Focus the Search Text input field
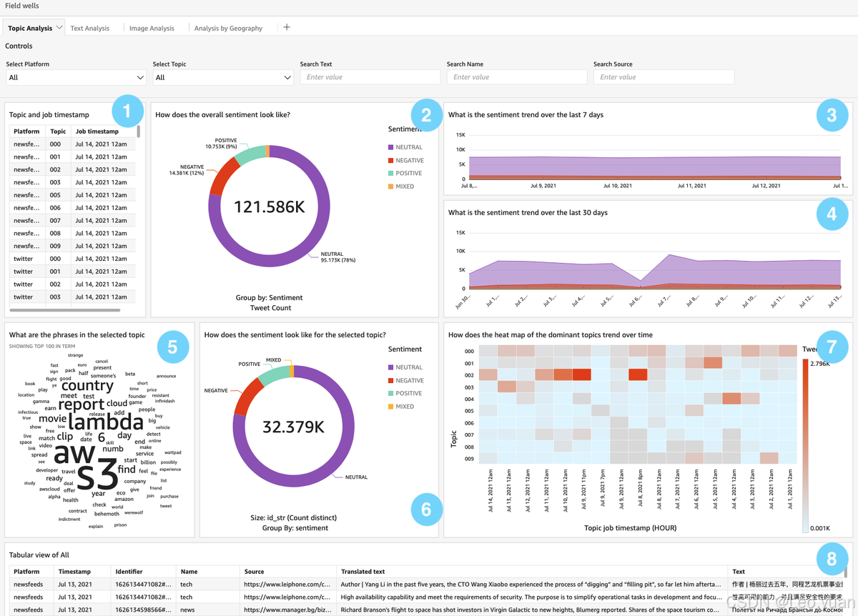 [x=370, y=77]
